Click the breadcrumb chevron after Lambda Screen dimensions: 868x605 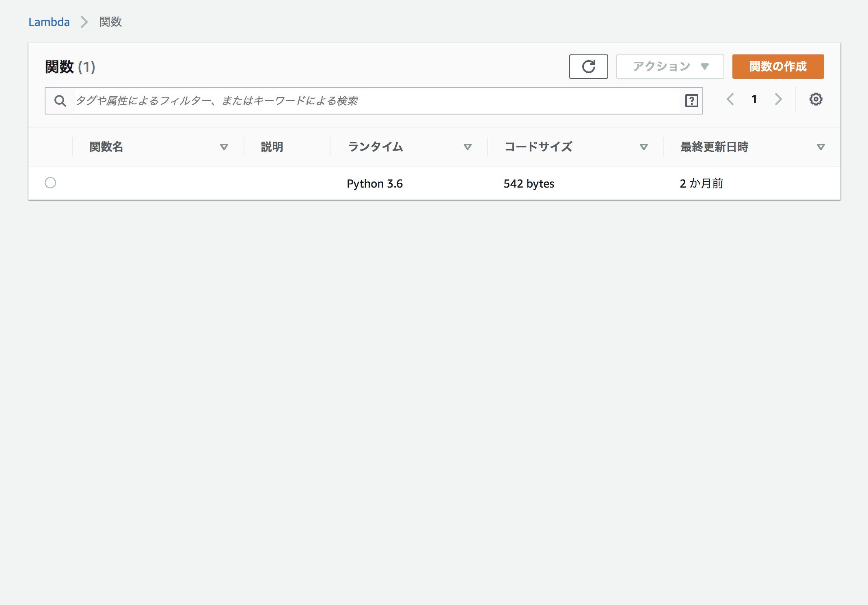[x=84, y=22]
